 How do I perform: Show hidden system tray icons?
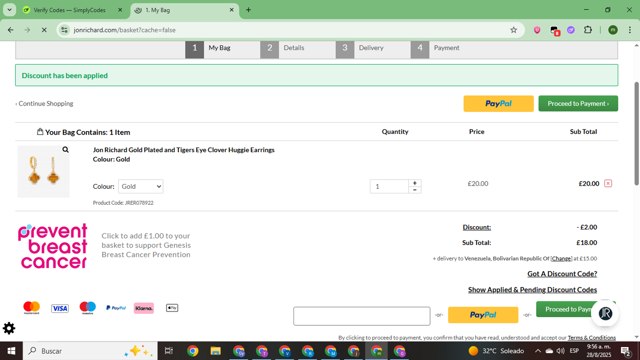click(538, 351)
